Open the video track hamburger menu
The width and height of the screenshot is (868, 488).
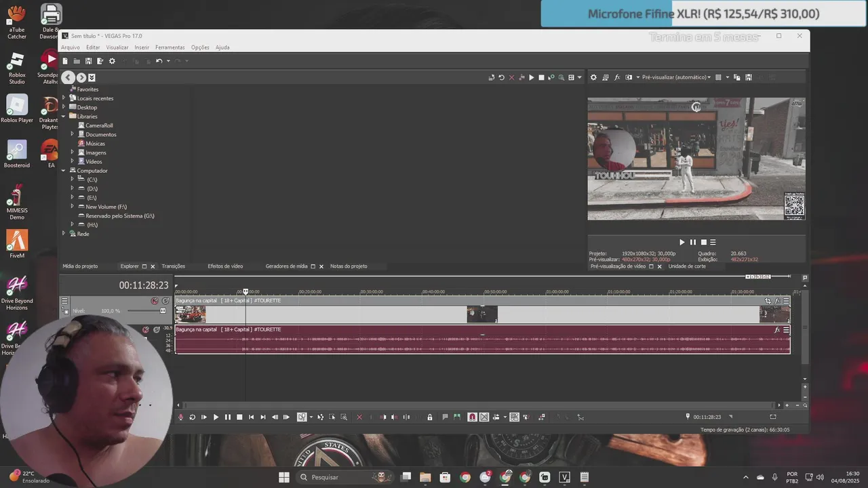[x=64, y=301]
